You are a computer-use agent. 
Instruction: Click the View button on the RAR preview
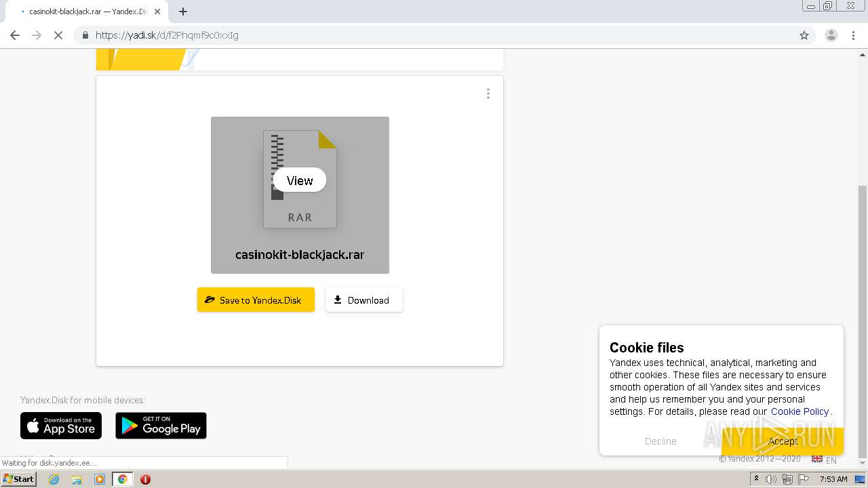tap(300, 180)
